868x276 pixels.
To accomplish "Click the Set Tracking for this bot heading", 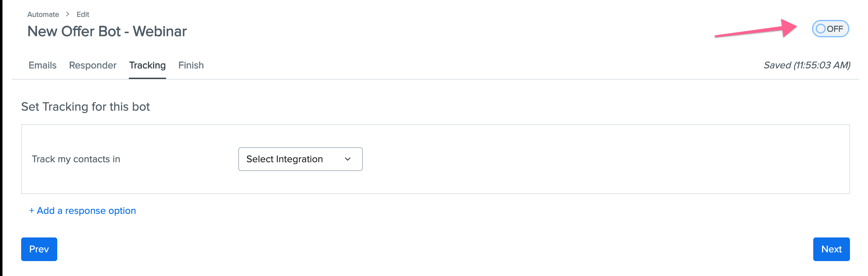I will click(85, 107).
